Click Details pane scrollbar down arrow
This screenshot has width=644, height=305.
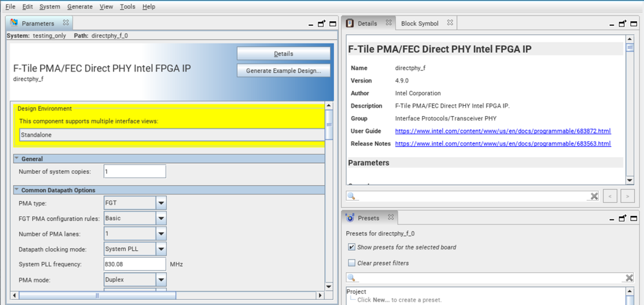coord(630,181)
